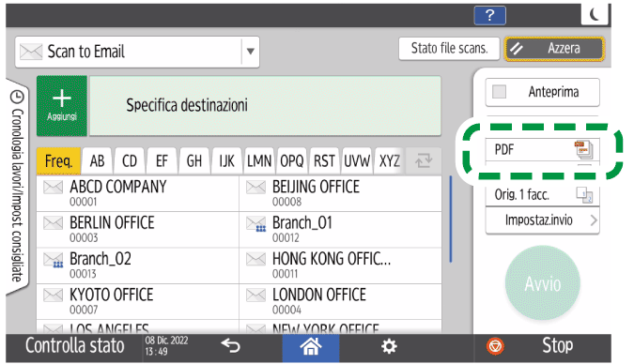
Task: Open the help question mark button
Action: click(489, 15)
